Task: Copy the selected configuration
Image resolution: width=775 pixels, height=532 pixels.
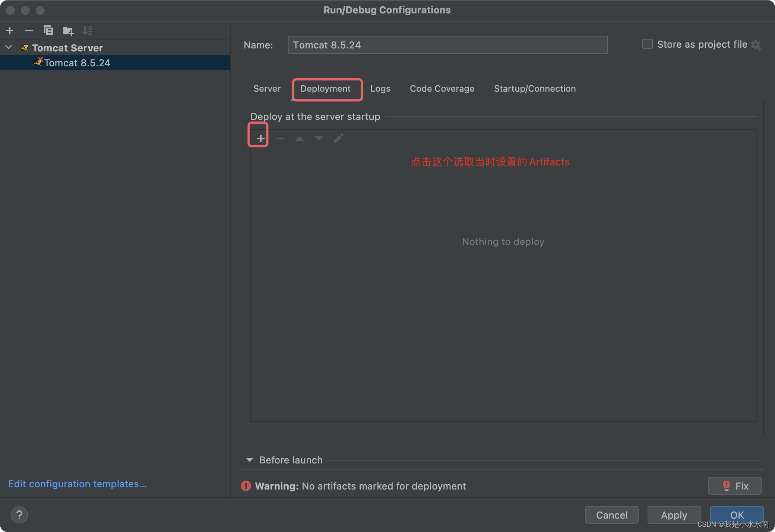Action: pyautogui.click(x=48, y=31)
